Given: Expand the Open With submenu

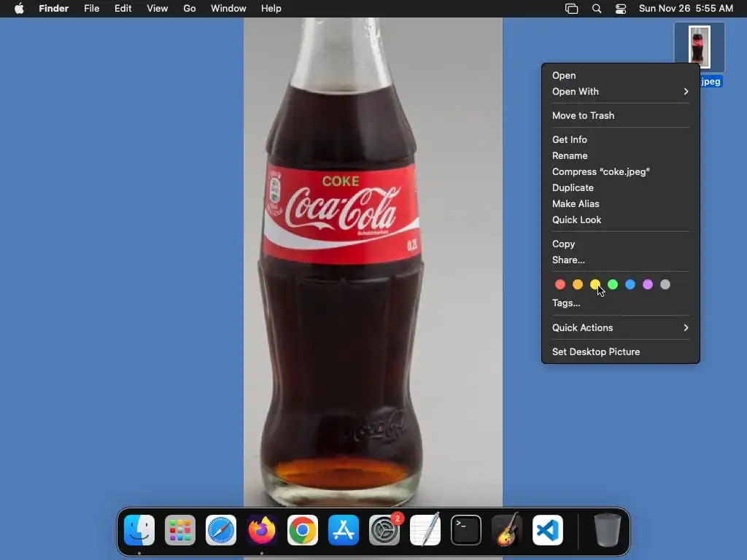Looking at the screenshot, I should tap(620, 91).
